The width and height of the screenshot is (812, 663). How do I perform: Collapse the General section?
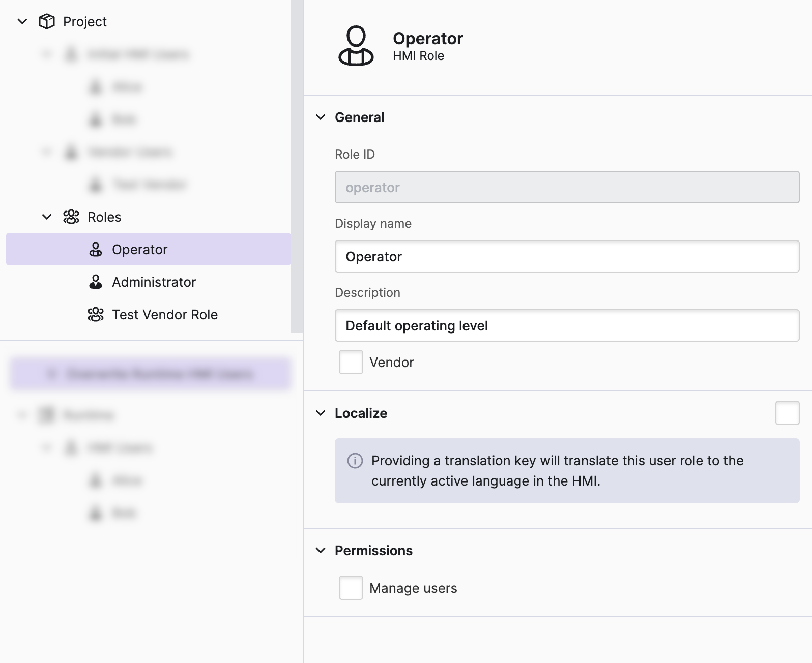click(321, 117)
